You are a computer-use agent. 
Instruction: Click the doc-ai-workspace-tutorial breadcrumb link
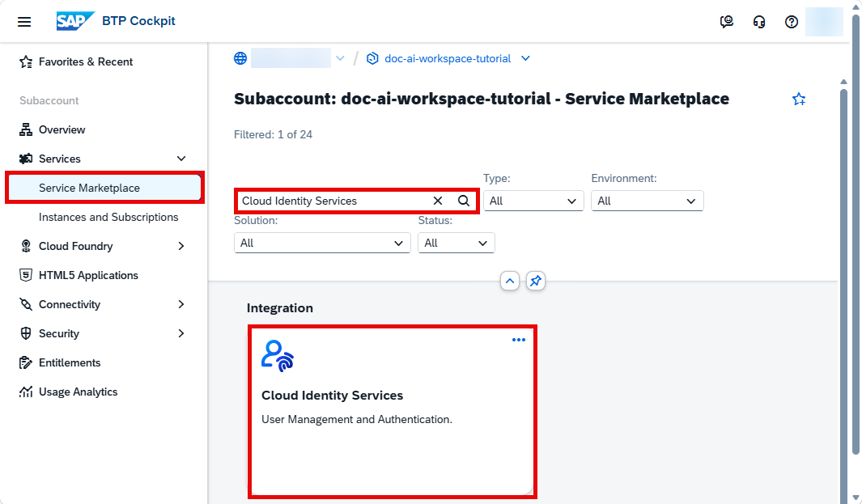click(448, 58)
